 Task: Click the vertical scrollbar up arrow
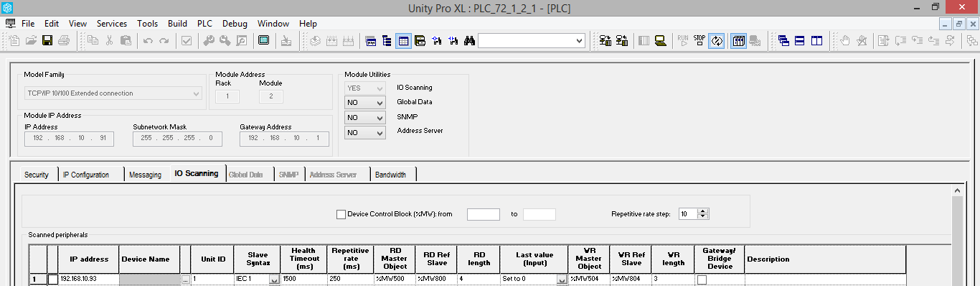pyautogui.click(x=957, y=190)
